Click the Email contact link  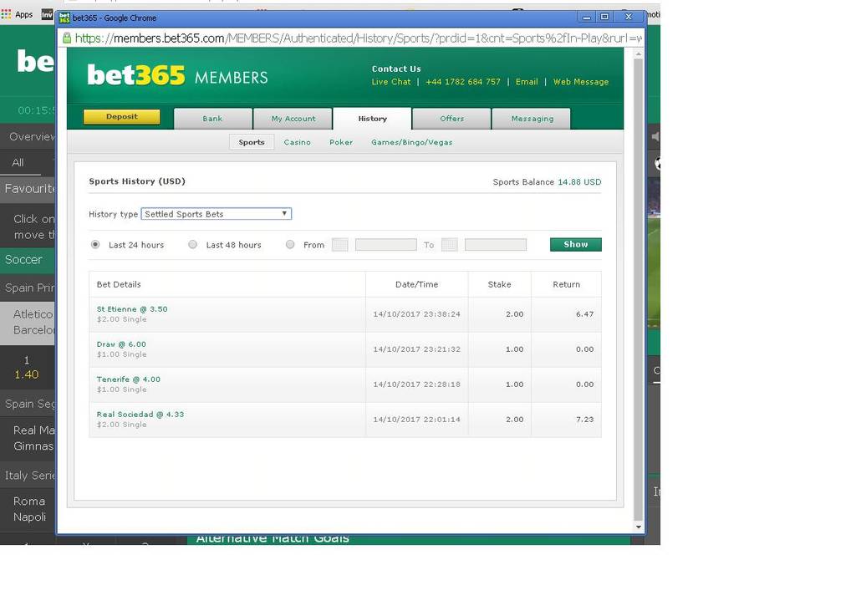pos(527,82)
